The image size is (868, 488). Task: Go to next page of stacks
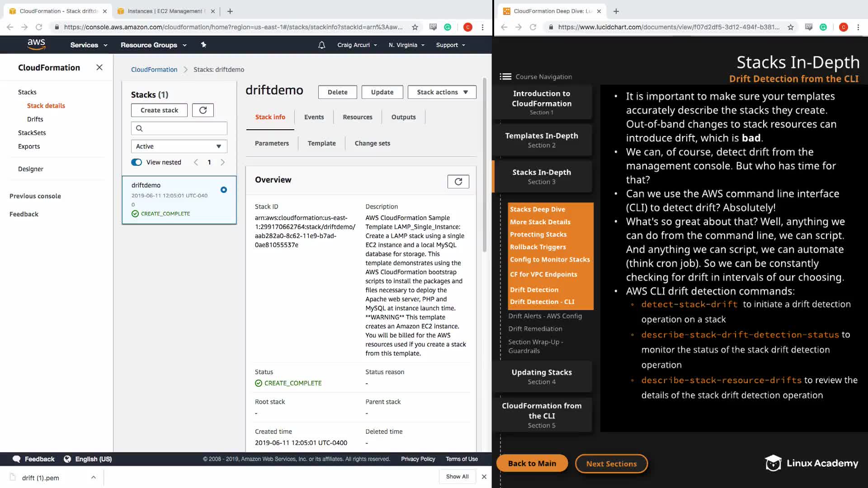(x=222, y=162)
